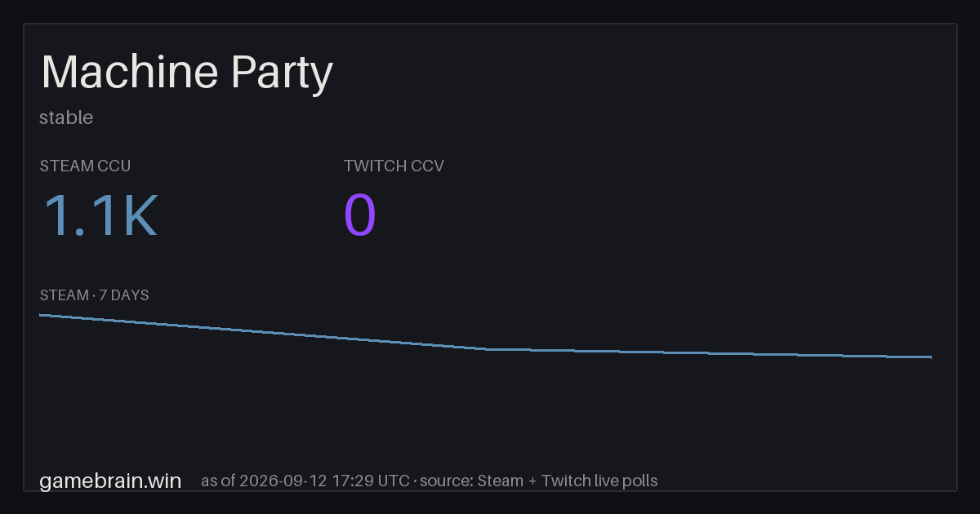Click the word 'Party' in the title
Image resolution: width=980 pixels, height=514 pixels.
pos(283,74)
